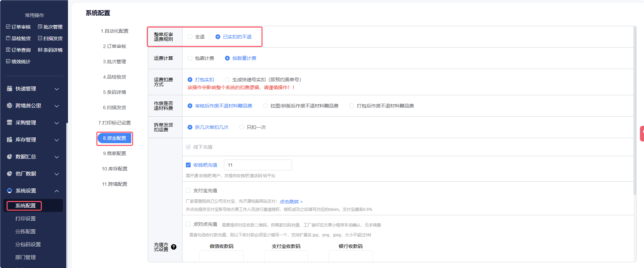The image size is (644, 268).
Task: Click the 银行收款码 upload box
Action: click(351, 256)
